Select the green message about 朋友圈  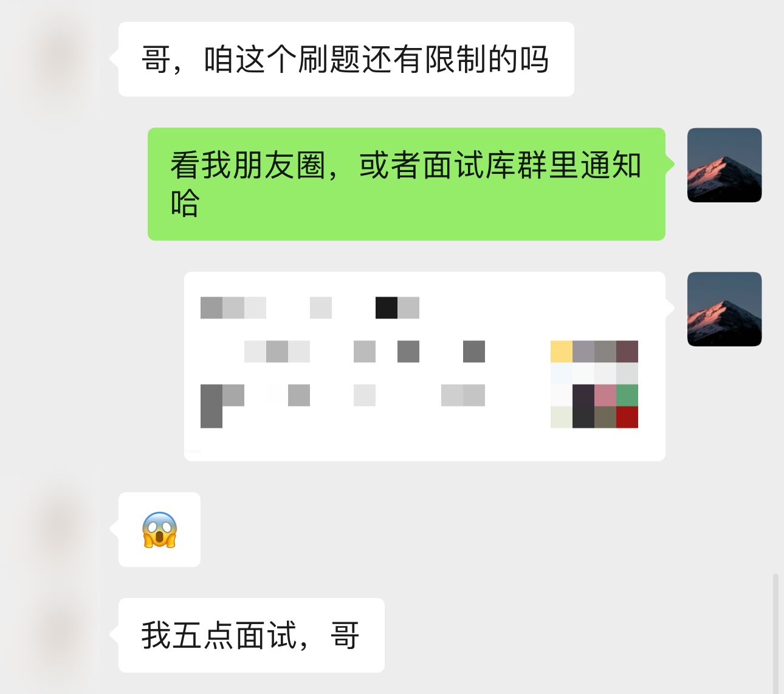407,184
